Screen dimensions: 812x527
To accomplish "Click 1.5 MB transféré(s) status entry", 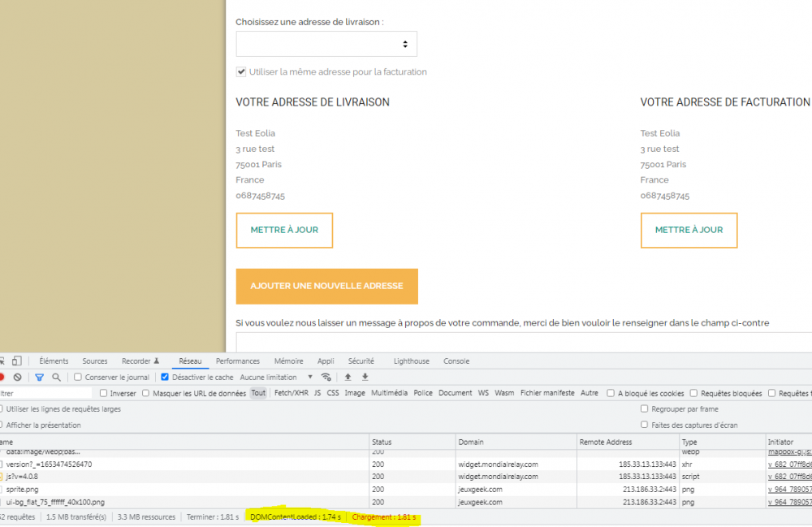I will point(76,517).
